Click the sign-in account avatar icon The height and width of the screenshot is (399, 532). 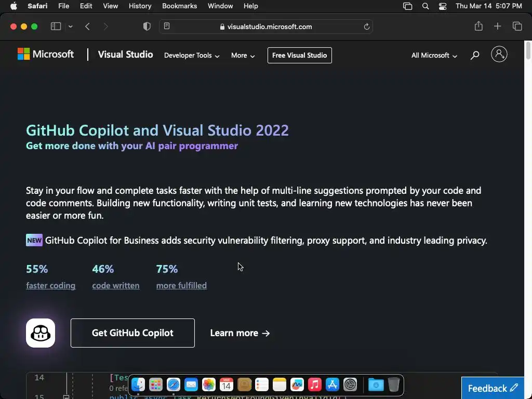[499, 54]
